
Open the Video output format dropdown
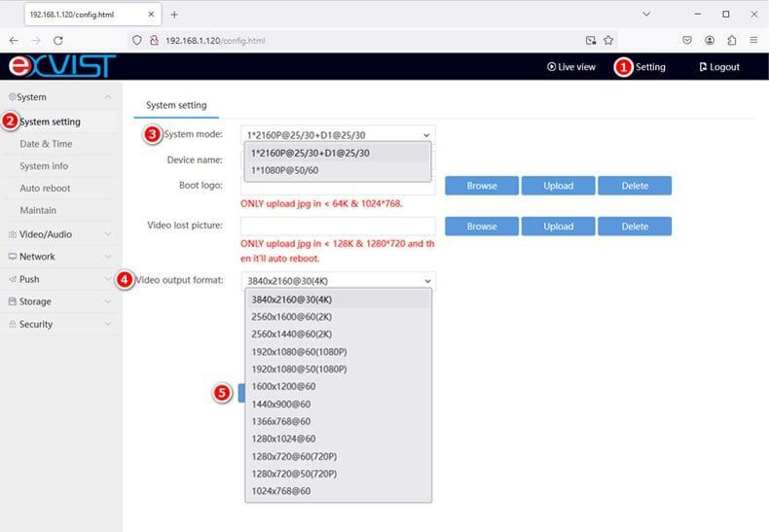338,280
